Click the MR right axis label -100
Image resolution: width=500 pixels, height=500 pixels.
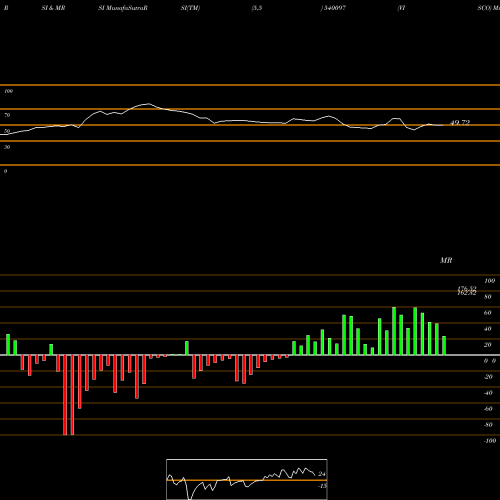[490, 441]
